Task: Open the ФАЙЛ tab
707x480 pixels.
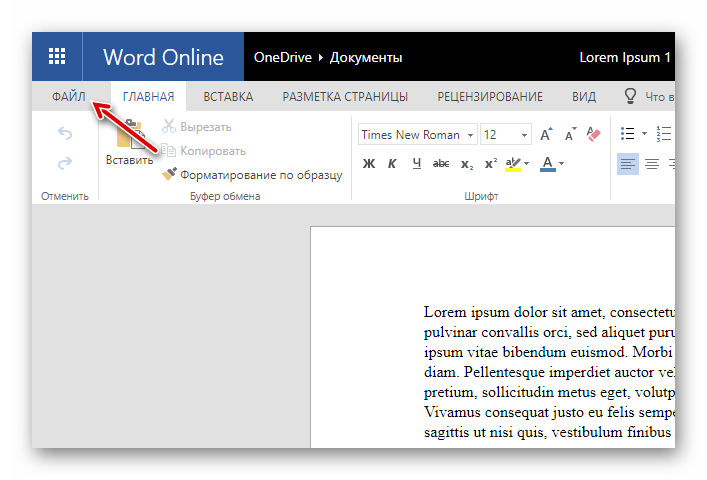Action: point(68,97)
